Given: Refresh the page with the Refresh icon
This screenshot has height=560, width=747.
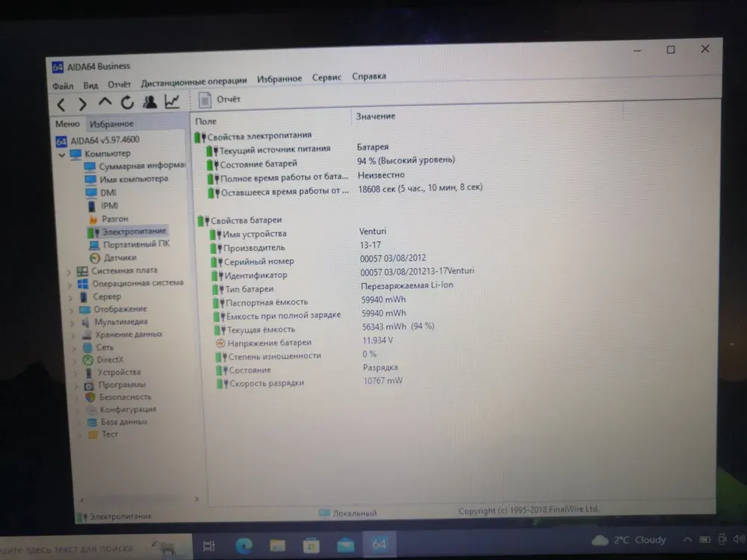Looking at the screenshot, I should pyautogui.click(x=127, y=103).
